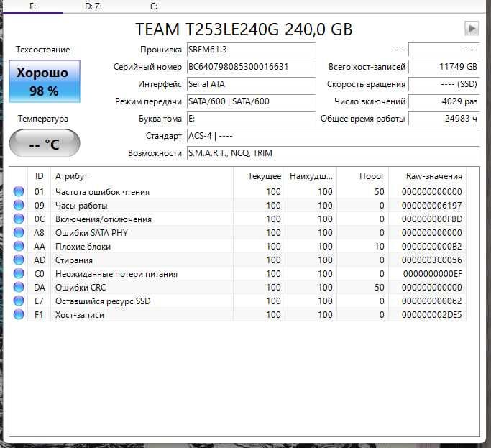491x448 pixels.
Task: Click the Порог column header
Action: tap(362, 176)
